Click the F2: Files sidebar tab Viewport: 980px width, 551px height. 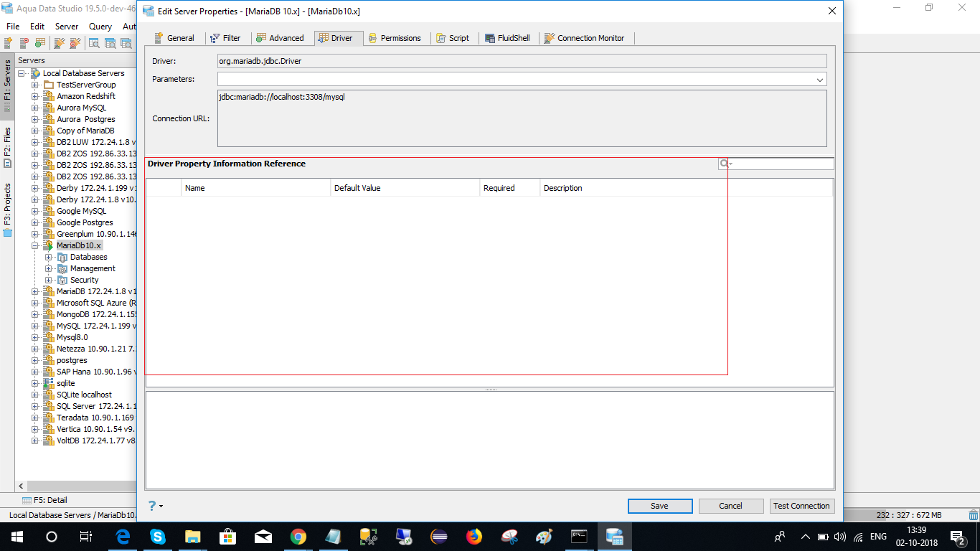click(x=7, y=147)
